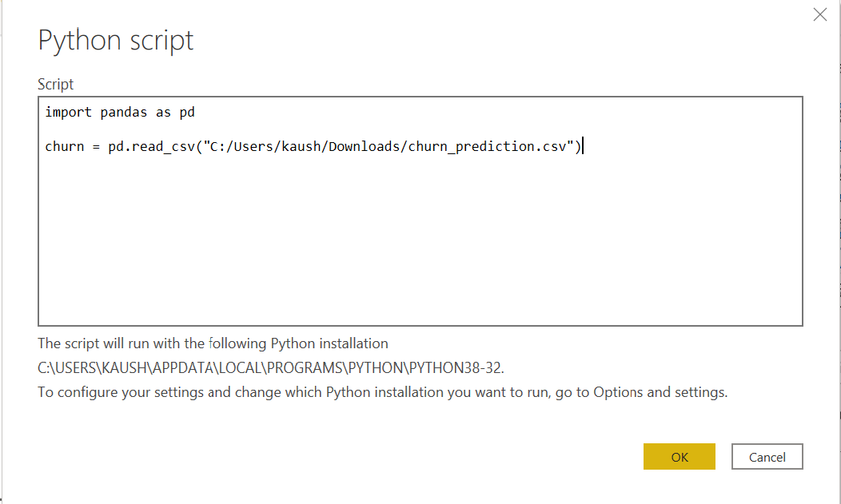Click the Python script dialog title
The height and width of the screenshot is (504, 841).
(115, 40)
